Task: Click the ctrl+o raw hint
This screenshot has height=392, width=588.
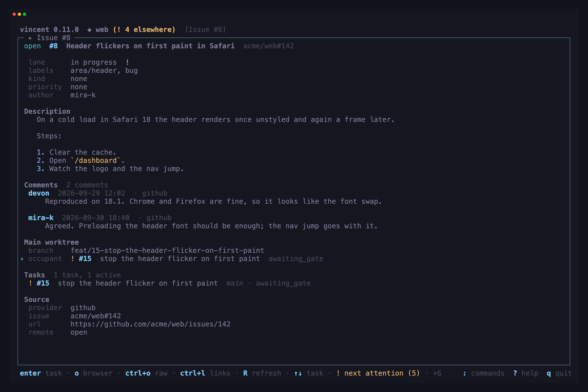Action: [x=146, y=373]
